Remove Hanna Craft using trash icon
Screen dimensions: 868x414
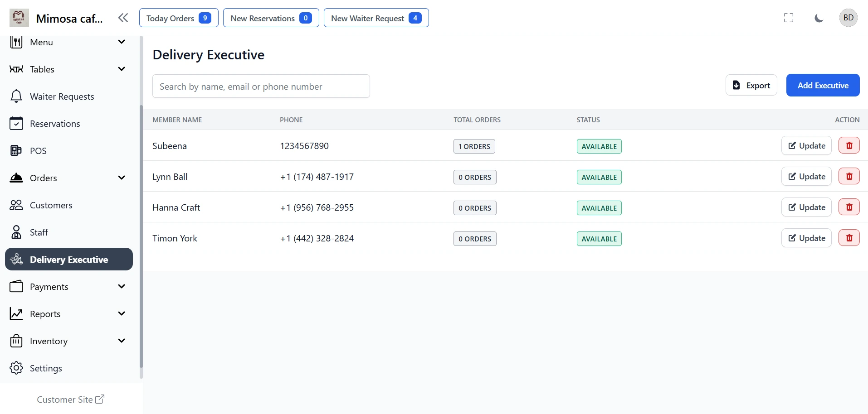tap(849, 207)
